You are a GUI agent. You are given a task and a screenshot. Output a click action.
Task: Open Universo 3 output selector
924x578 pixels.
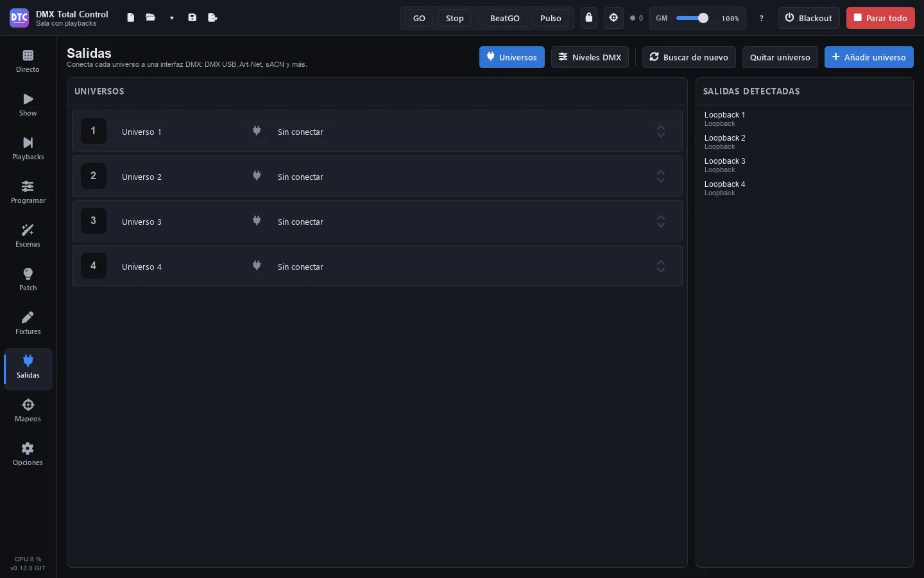tap(471, 222)
